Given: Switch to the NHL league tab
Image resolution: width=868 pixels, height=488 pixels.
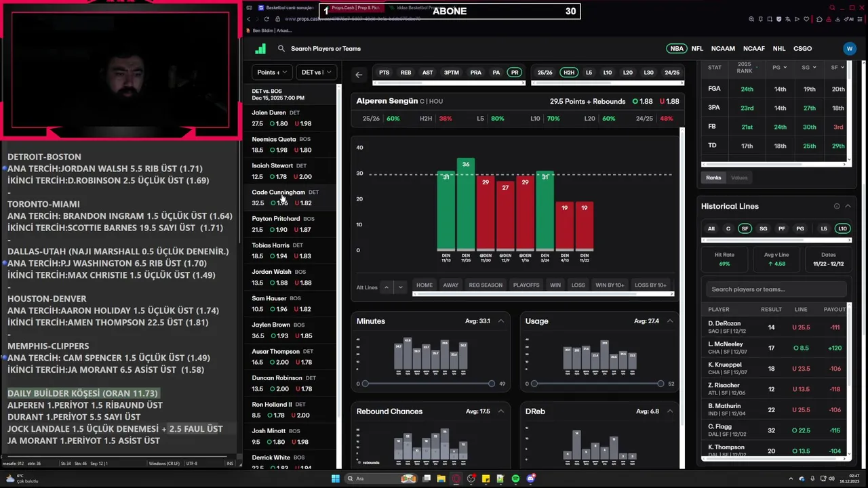Looking at the screenshot, I should [x=779, y=49].
